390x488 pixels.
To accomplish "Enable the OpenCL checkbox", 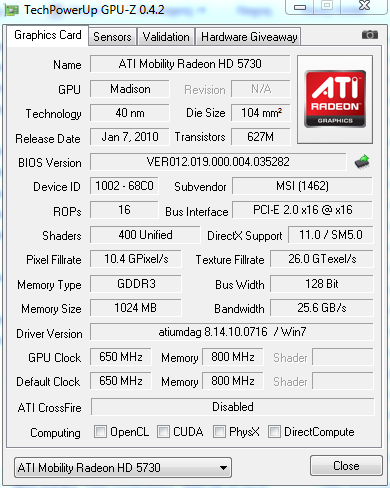I will point(100,431).
